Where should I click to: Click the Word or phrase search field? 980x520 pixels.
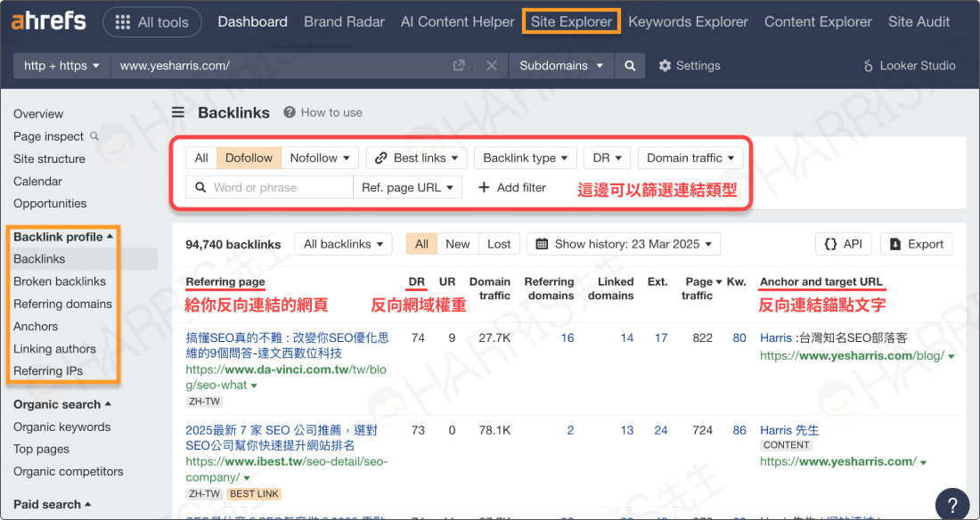click(269, 188)
